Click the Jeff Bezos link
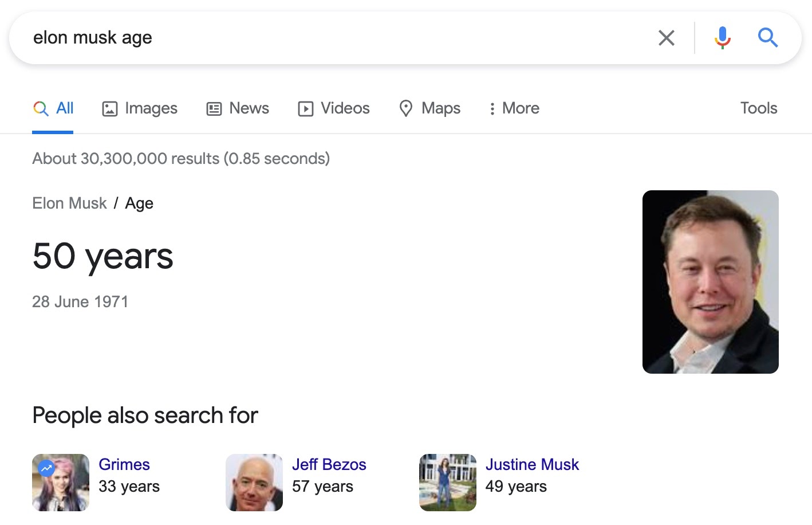Screen dimensions: 812x525 tap(329, 465)
